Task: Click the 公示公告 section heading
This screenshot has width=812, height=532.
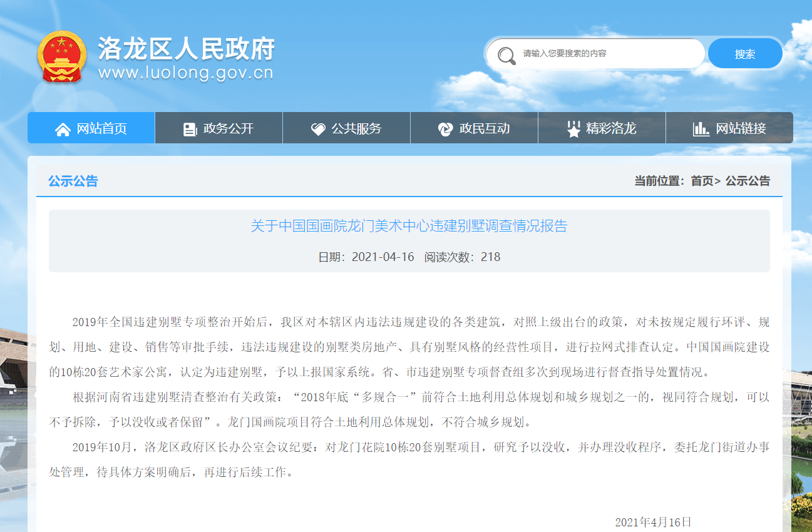Action: click(73, 182)
